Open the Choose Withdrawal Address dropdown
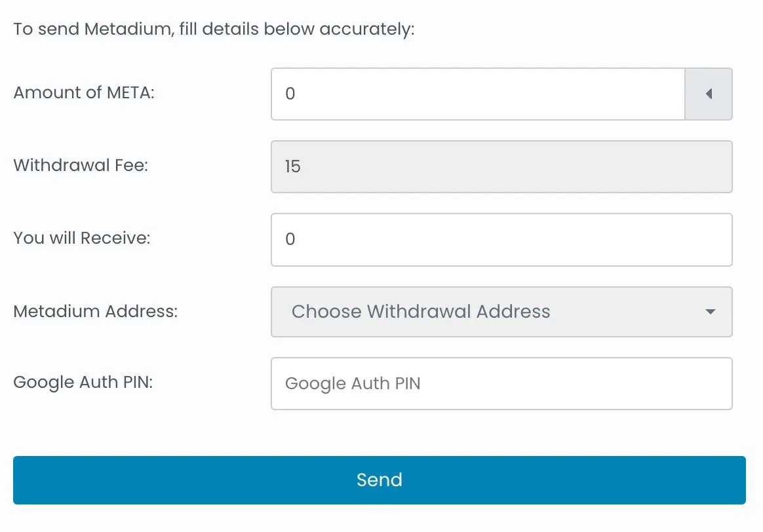The height and width of the screenshot is (532, 763). pos(501,312)
